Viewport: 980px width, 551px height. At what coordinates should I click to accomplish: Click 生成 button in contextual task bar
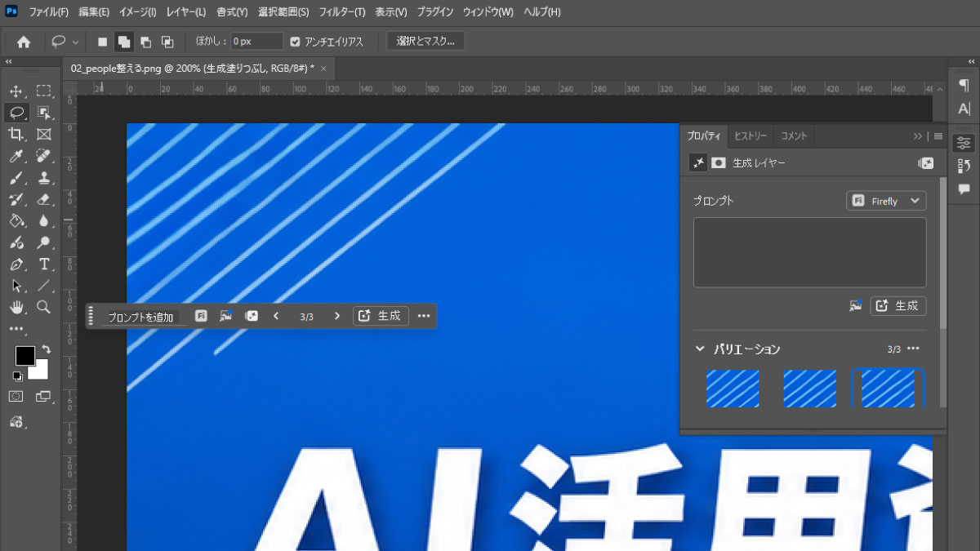click(x=379, y=316)
